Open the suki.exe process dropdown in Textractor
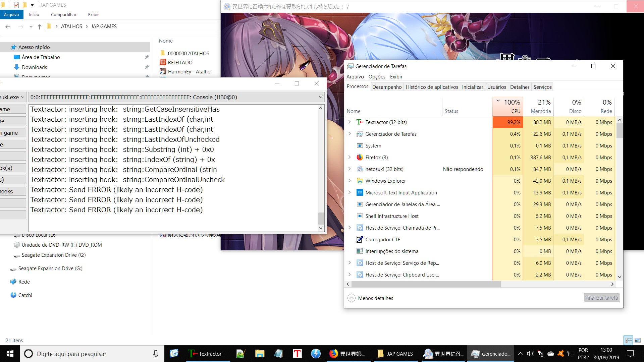644x362 pixels. click(x=22, y=97)
